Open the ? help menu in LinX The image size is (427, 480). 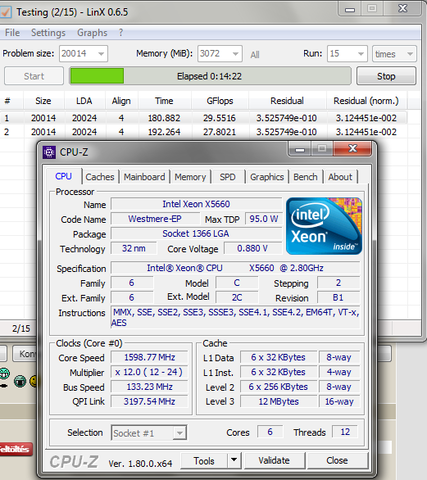[121, 33]
